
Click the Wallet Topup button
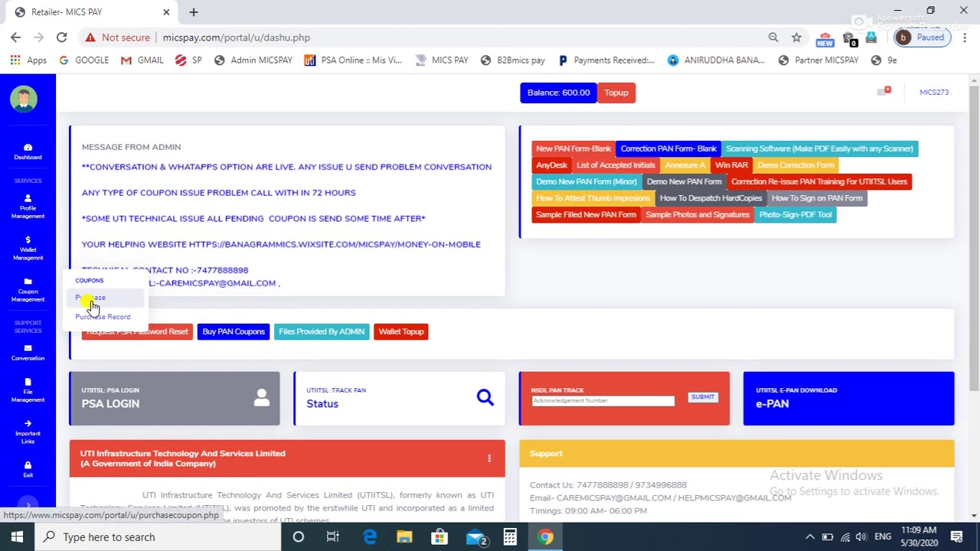click(401, 331)
